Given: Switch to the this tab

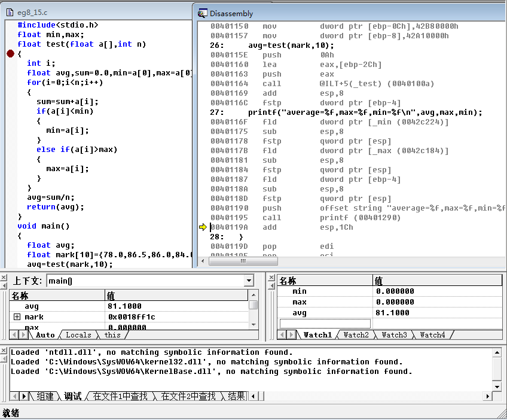Looking at the screenshot, I should click(x=112, y=335).
